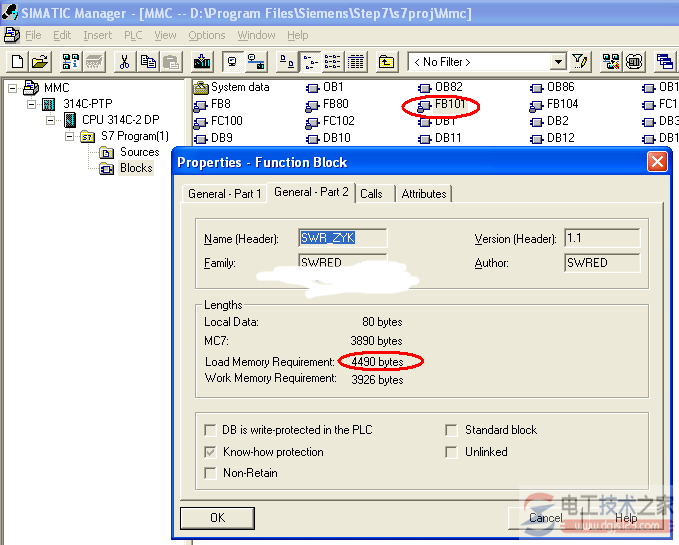679x545 pixels.
Task: Click the Help button in dialog
Action: [x=626, y=518]
